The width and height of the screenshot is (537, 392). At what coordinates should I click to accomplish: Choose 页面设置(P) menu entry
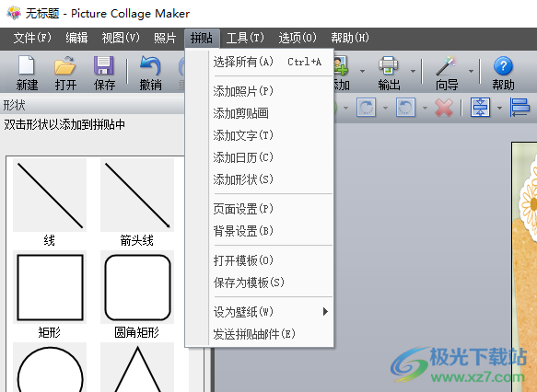[271, 209]
